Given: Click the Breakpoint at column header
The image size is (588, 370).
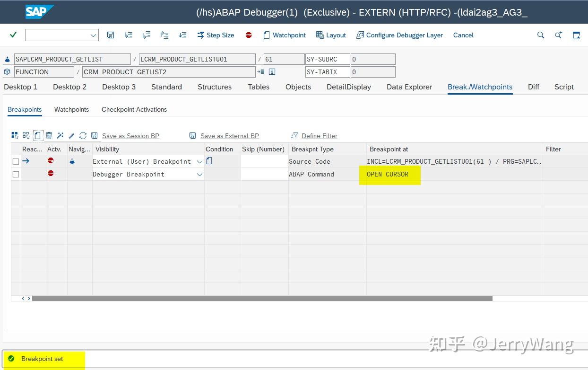Looking at the screenshot, I should (454, 149).
